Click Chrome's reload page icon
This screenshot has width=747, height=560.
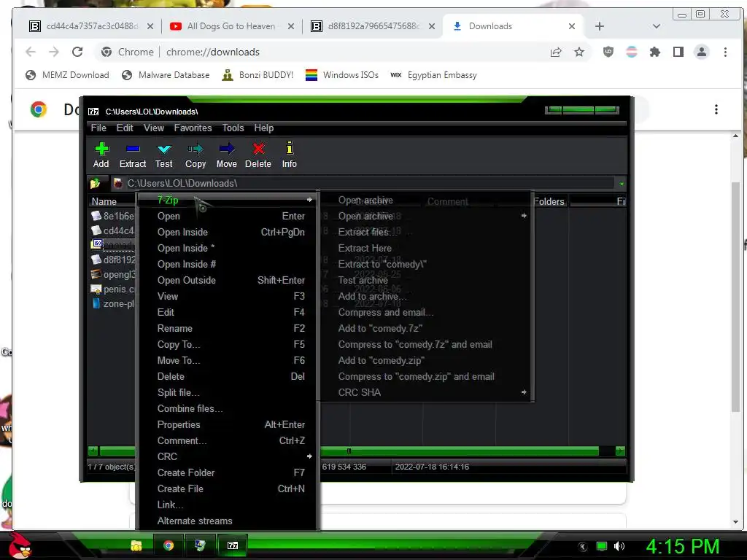pos(77,52)
